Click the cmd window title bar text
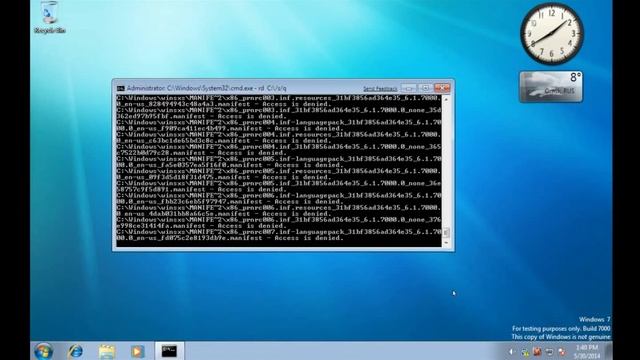640x360 pixels. tap(207, 88)
